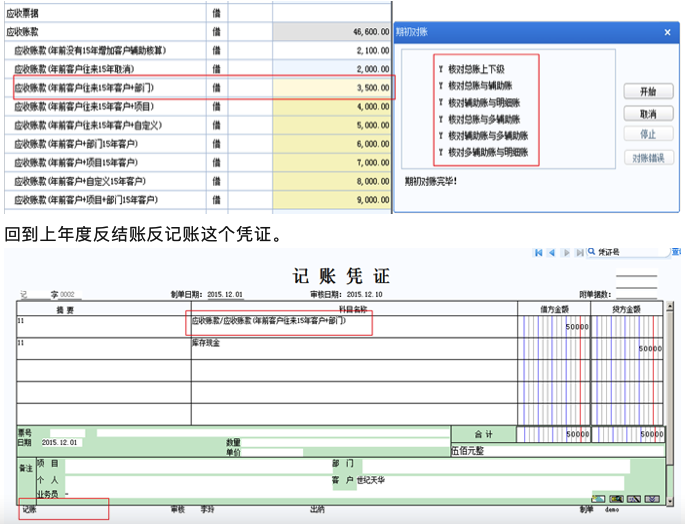Go to the last voucher arrow
Viewport: 685px width, 524px height.
point(580,253)
